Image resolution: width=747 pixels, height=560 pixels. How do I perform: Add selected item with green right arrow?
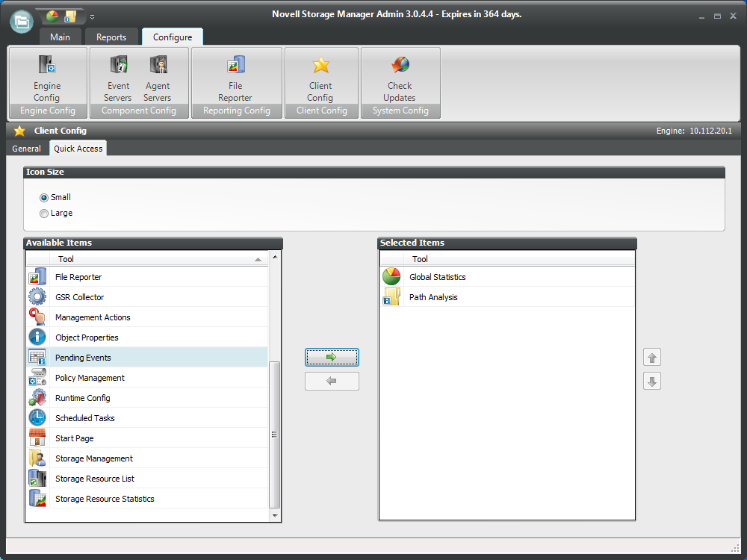click(332, 357)
